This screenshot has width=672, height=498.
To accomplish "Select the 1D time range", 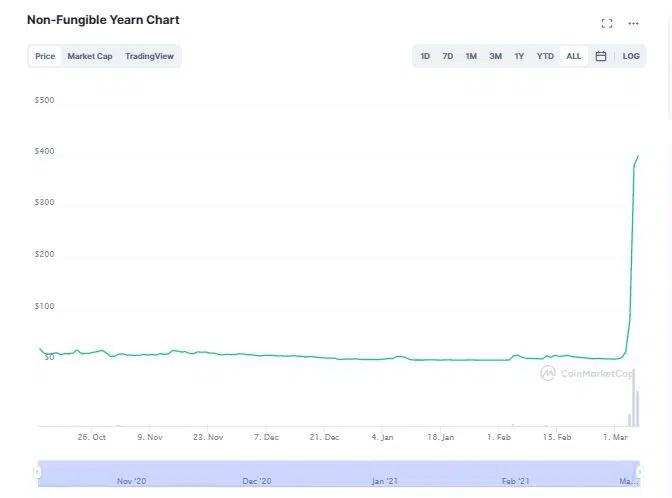I will pyautogui.click(x=425, y=56).
